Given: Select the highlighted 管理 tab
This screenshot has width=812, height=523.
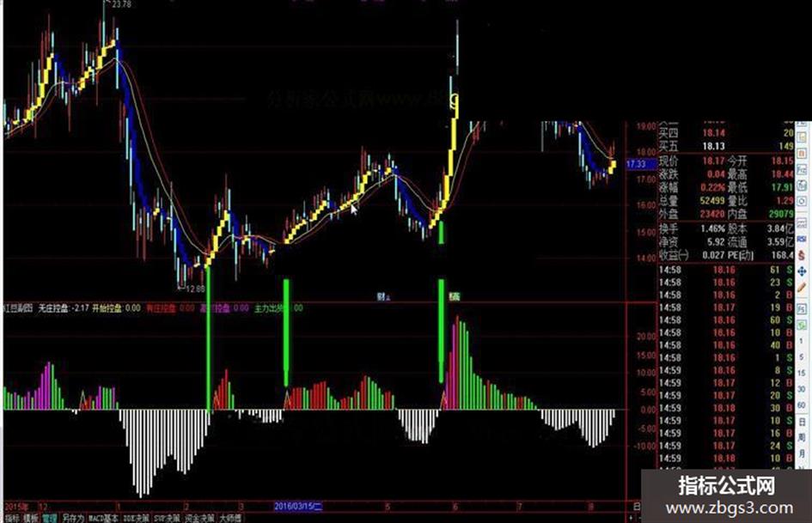Looking at the screenshot, I should [50, 518].
